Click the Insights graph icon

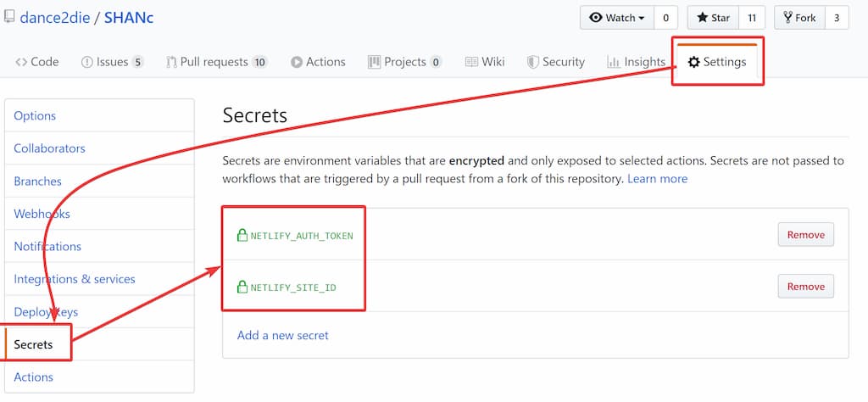tap(613, 62)
